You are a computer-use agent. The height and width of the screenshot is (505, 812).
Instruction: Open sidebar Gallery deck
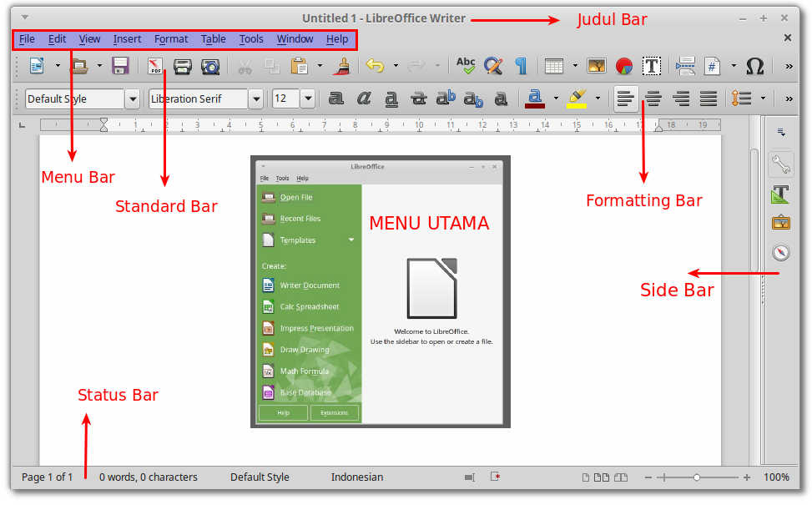click(x=780, y=223)
